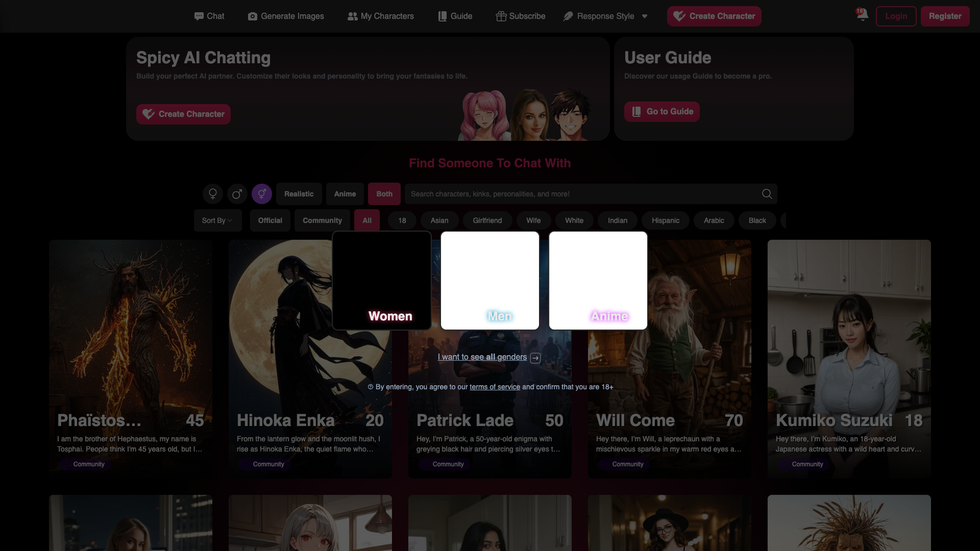Click arrow icon beside 'see all genders'
Viewport: 980px width, 551px height.
click(x=535, y=358)
